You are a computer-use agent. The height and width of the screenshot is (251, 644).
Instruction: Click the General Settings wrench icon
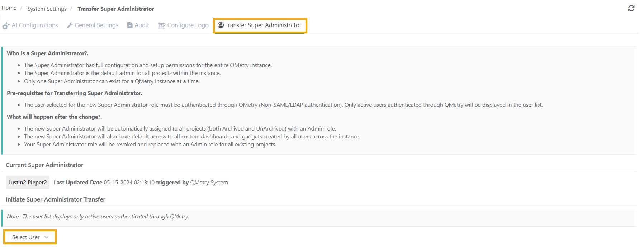(70, 25)
